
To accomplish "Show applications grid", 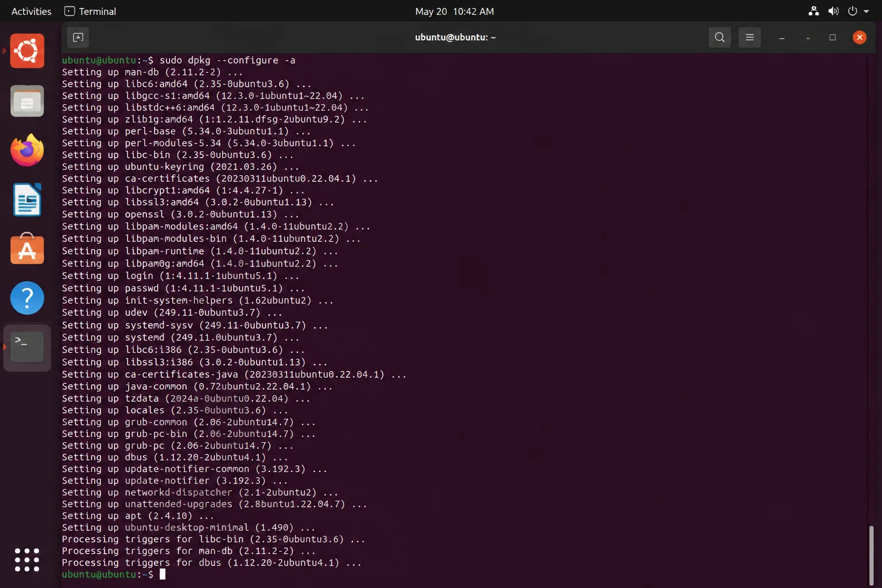I will click(27, 560).
